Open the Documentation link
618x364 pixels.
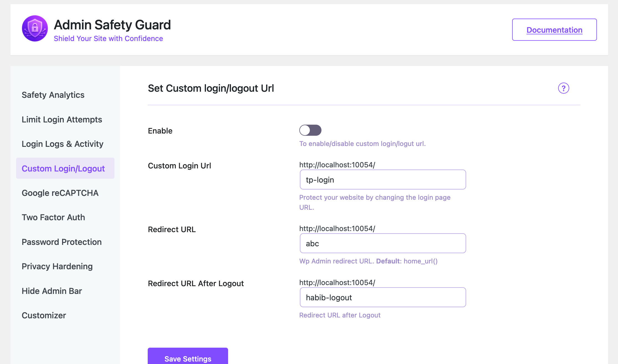(x=554, y=30)
